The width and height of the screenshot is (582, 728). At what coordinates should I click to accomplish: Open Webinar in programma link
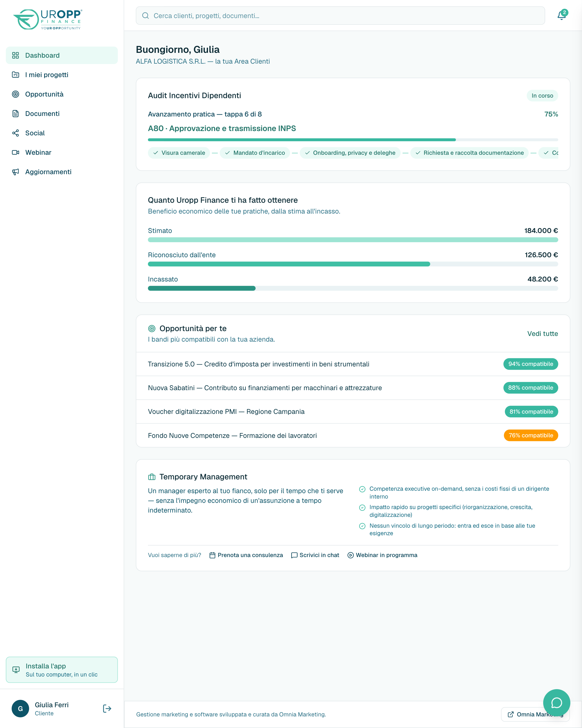coord(382,555)
